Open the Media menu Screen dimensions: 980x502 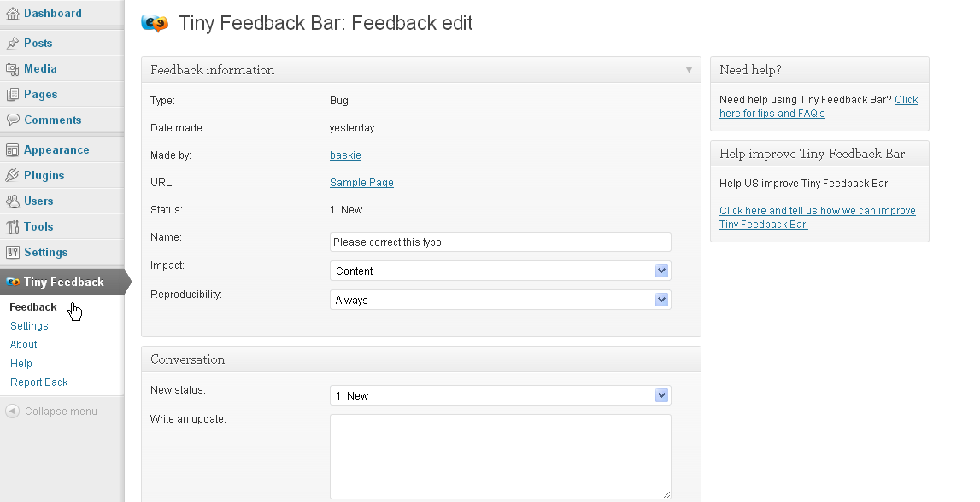click(41, 68)
